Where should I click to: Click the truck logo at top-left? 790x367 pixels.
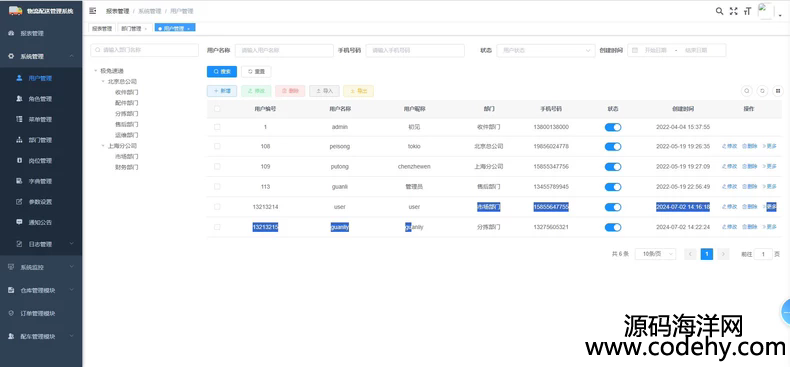pos(16,11)
